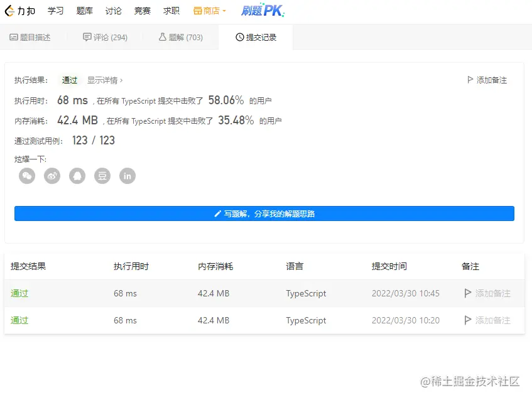
Task: Click 添加备注 text in the 10:20 row
Action: 492,320
